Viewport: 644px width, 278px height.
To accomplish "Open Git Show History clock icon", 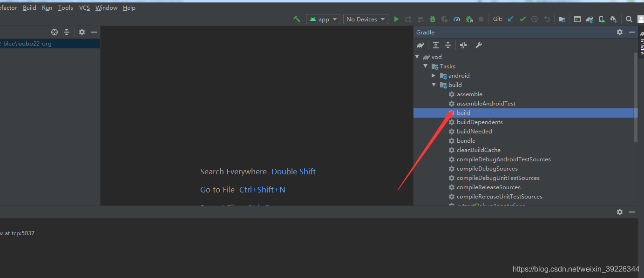I will 535,19.
